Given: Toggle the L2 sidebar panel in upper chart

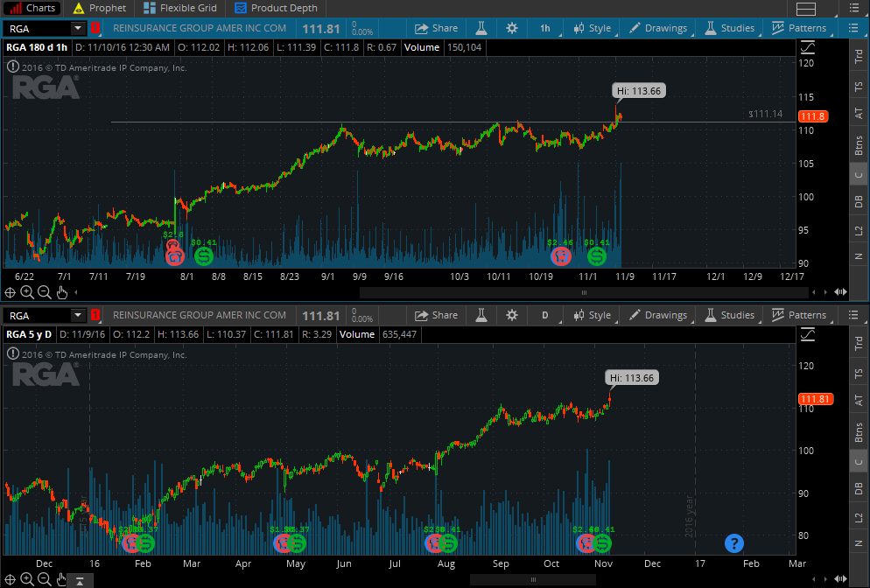Looking at the screenshot, I should (x=859, y=230).
